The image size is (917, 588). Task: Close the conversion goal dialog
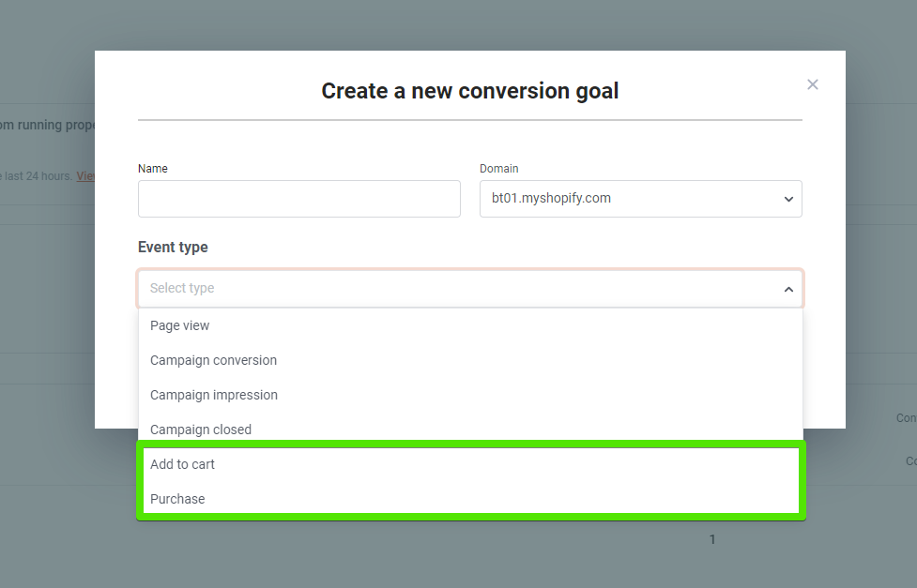coord(812,84)
